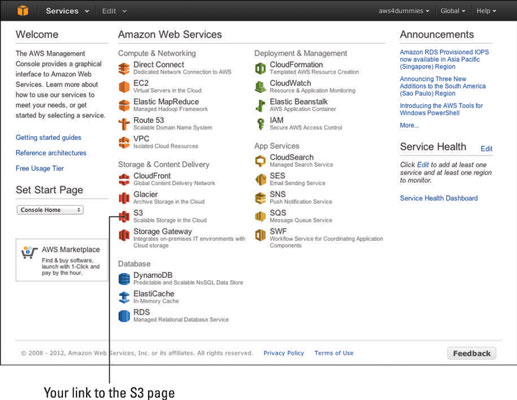Open the Glacier service icon
Image resolution: width=517 pixels, height=400 pixels.
(124, 198)
